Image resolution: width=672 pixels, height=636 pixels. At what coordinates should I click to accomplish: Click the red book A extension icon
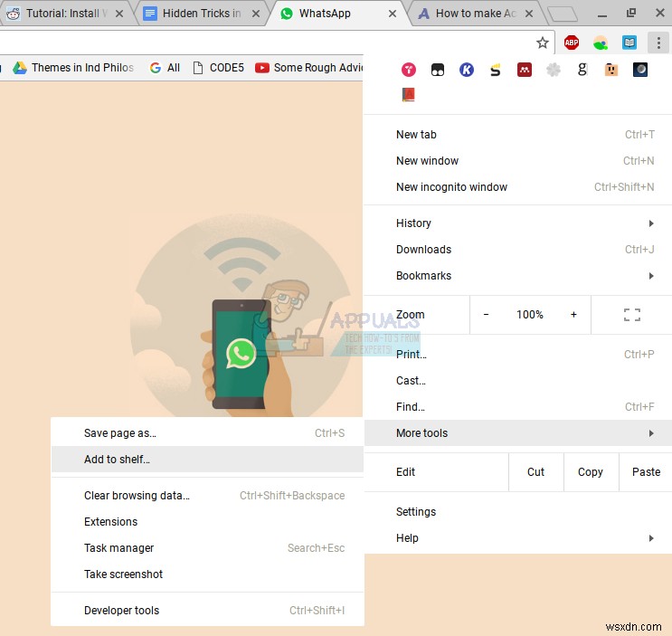[x=409, y=94]
